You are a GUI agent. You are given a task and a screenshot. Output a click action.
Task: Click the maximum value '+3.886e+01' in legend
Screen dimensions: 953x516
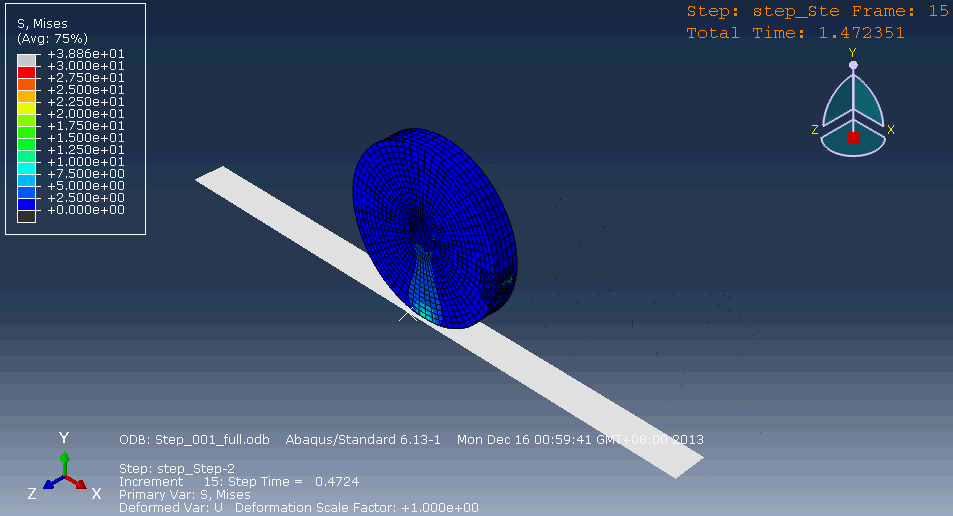tap(86, 54)
